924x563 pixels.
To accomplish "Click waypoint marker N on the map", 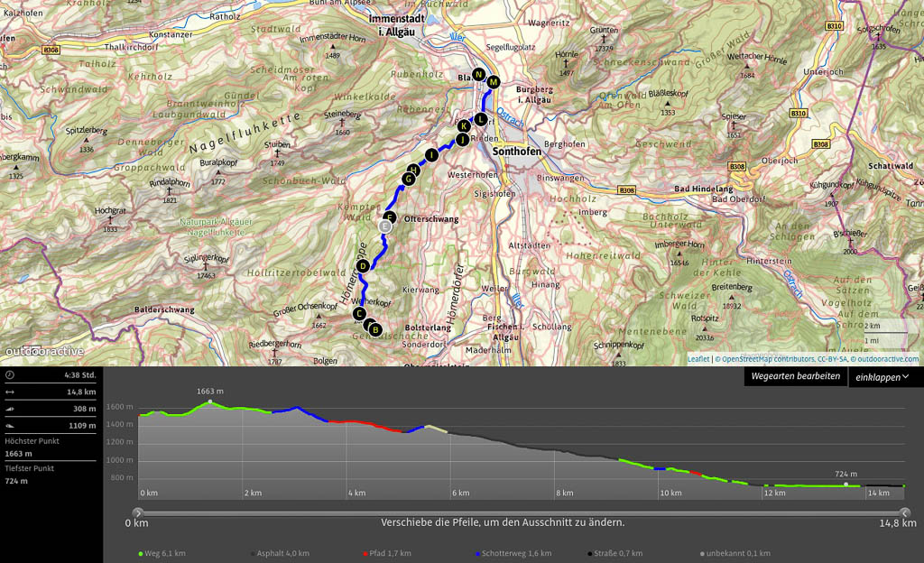I will point(478,74).
